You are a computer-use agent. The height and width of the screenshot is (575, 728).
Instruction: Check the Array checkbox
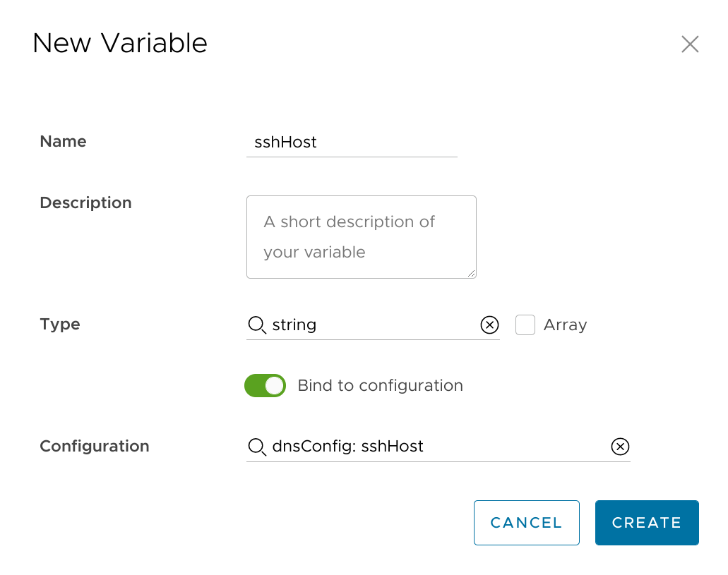click(x=525, y=325)
